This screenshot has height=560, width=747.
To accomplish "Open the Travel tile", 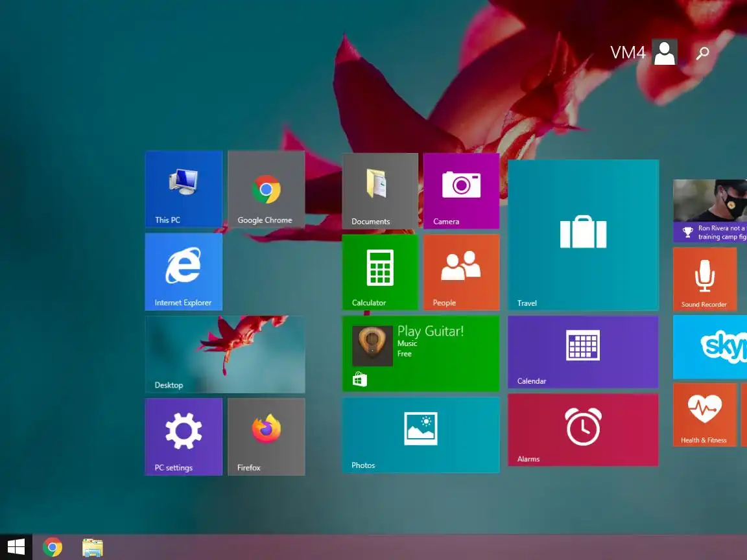I will 583,235.
